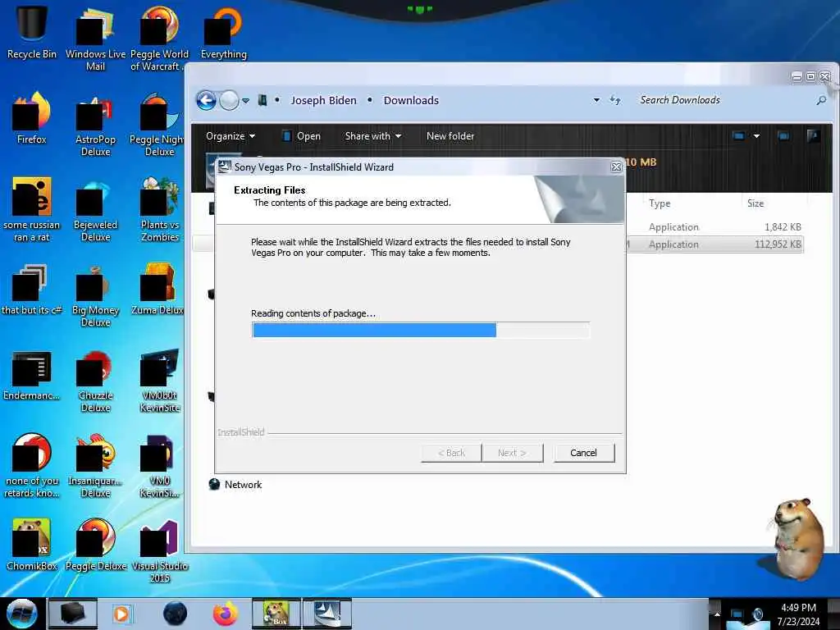
Task: Click the network tray icon
Action: (737, 614)
